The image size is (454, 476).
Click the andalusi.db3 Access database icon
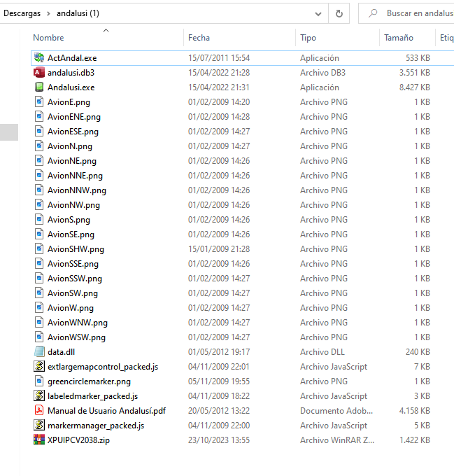[x=38, y=73]
